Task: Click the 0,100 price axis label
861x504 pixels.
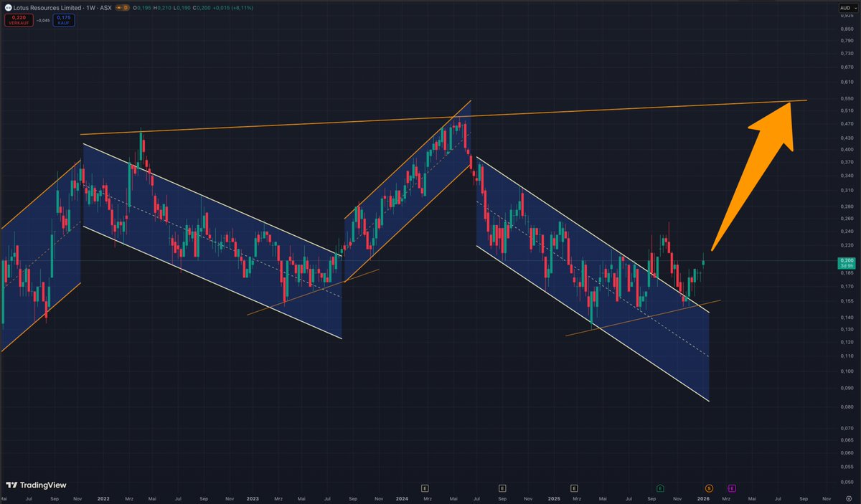Action: click(846, 371)
